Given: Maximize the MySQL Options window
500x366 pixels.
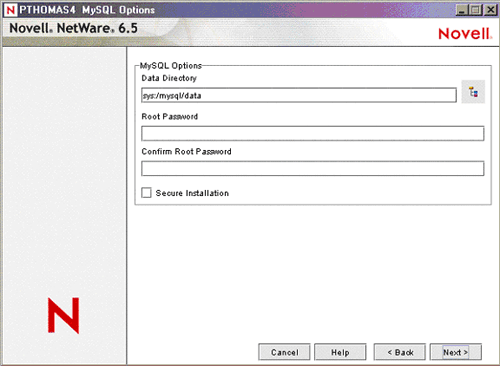Looking at the screenshot, I should (x=476, y=10).
